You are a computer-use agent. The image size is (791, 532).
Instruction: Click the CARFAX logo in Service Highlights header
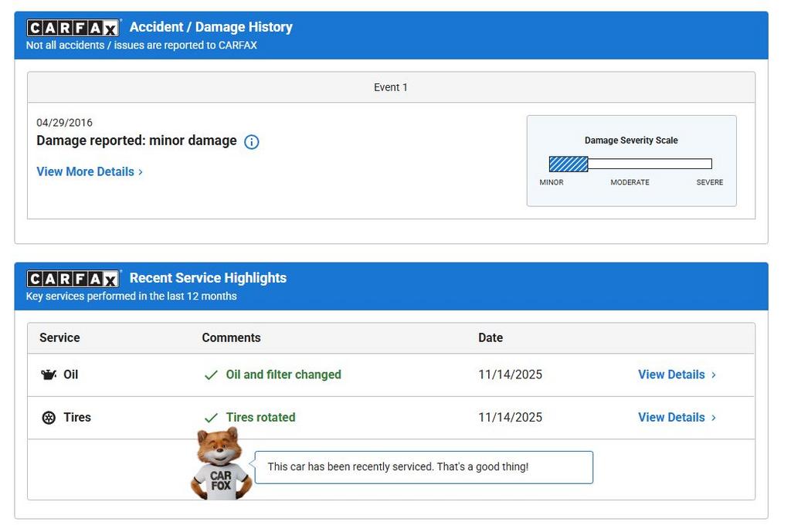[73, 279]
